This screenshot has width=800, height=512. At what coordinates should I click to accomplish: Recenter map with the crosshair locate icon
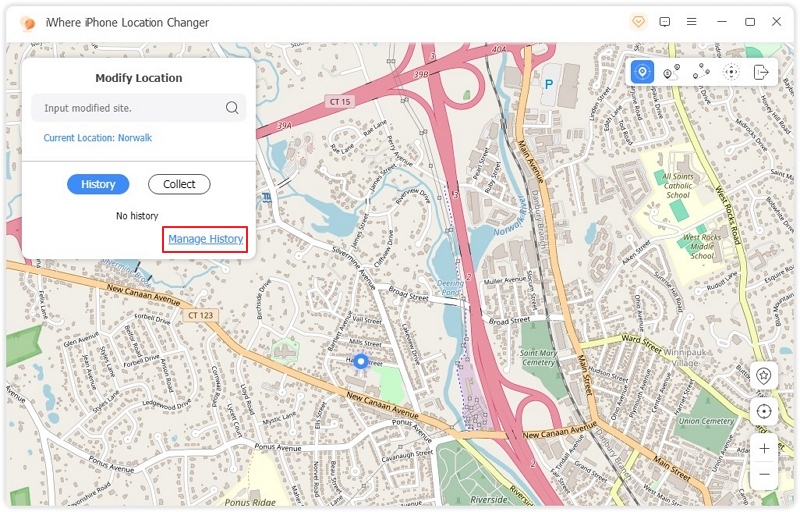pyautogui.click(x=763, y=411)
